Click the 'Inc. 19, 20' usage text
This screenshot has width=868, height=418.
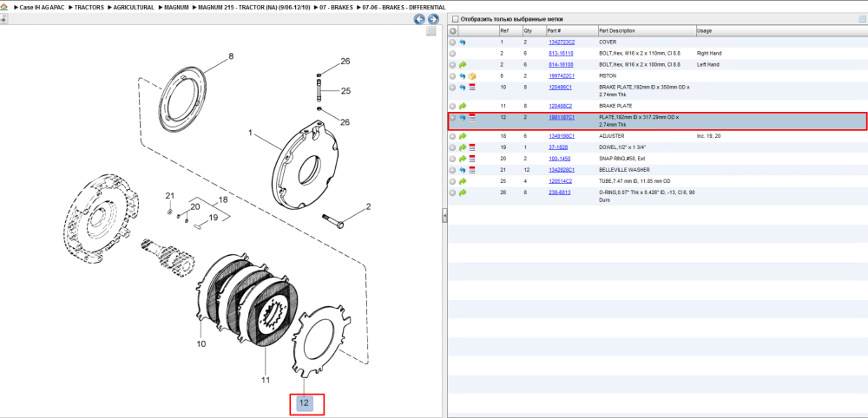tap(708, 136)
